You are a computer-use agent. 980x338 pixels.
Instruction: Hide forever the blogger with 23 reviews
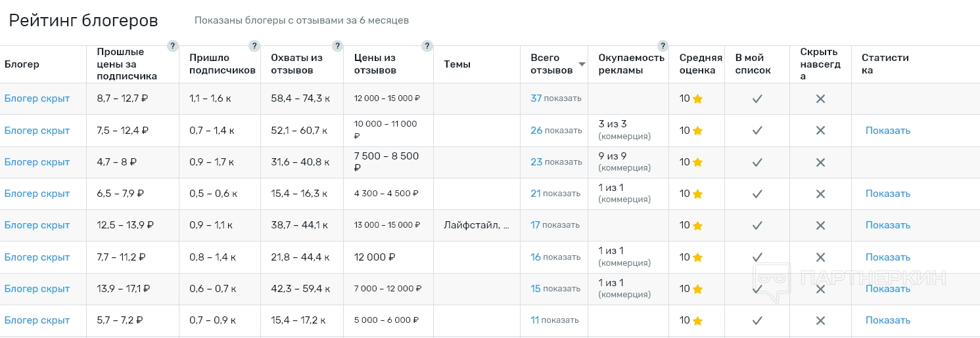coord(820,162)
